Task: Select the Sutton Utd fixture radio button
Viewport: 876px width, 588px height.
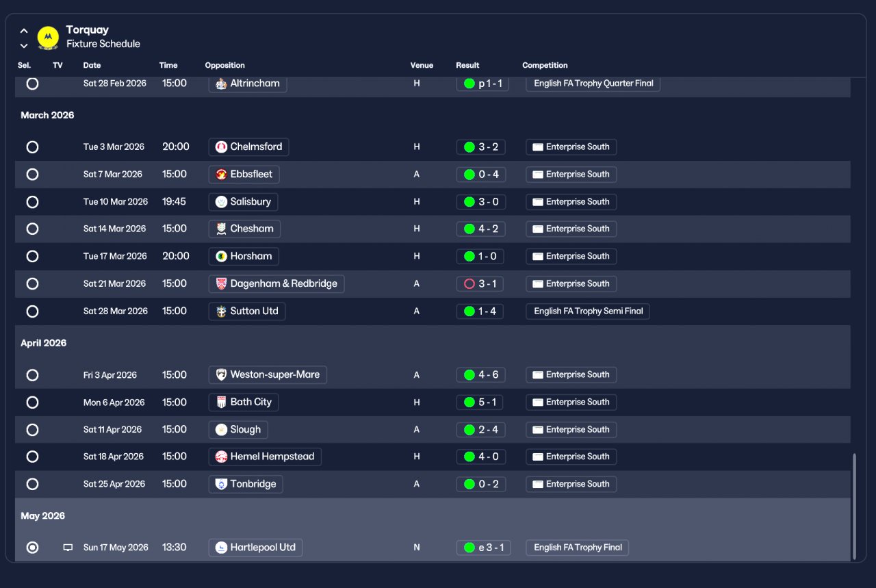Action: 32,311
